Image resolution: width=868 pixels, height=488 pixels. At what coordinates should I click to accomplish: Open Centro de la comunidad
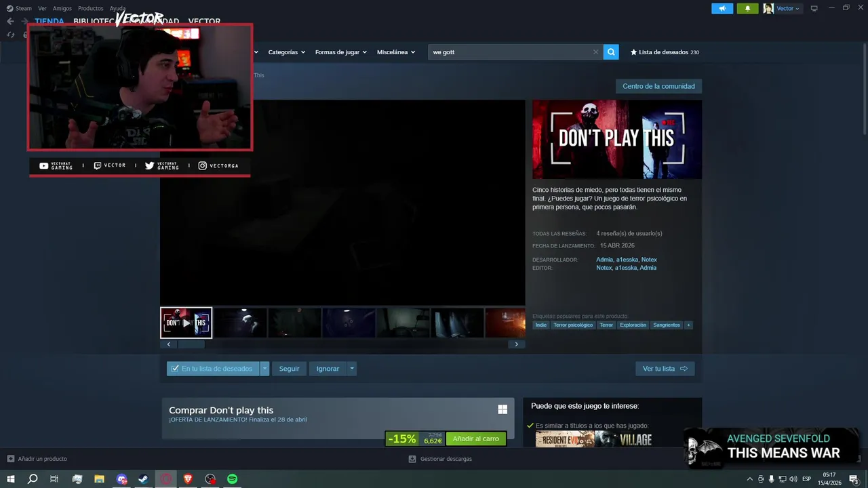658,86
